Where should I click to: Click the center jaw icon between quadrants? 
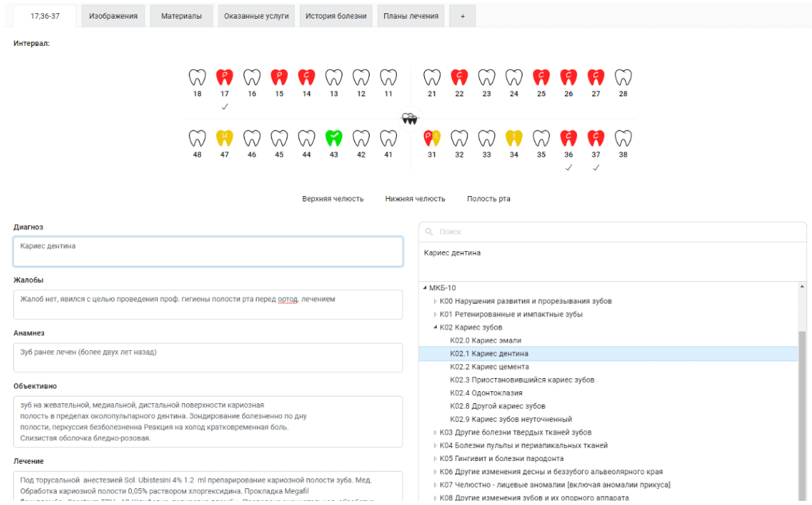pos(410,119)
